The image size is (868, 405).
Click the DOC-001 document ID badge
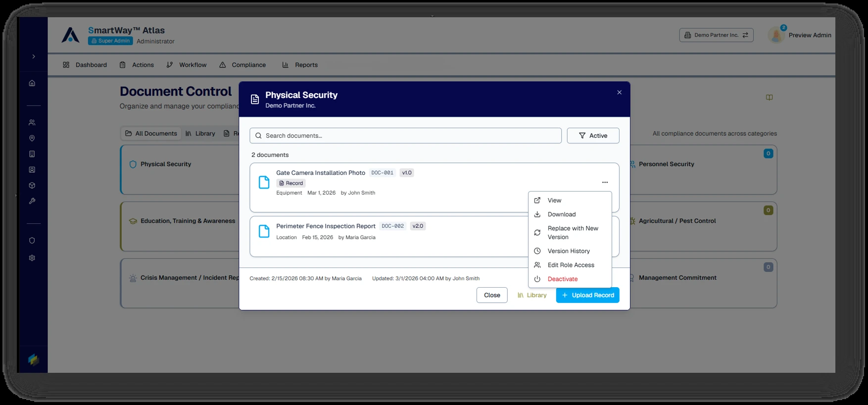[x=383, y=173]
